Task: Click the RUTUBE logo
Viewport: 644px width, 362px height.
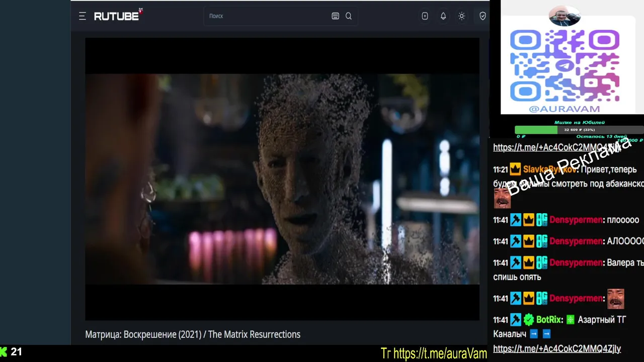Action: click(x=118, y=16)
